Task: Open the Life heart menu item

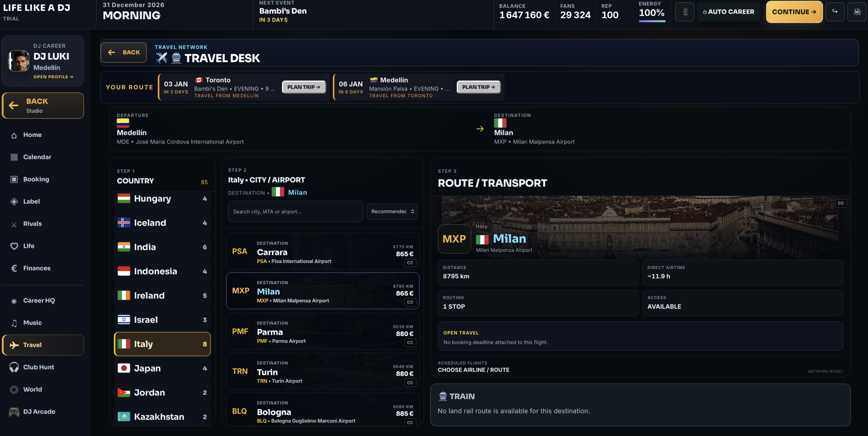Action: click(x=43, y=246)
